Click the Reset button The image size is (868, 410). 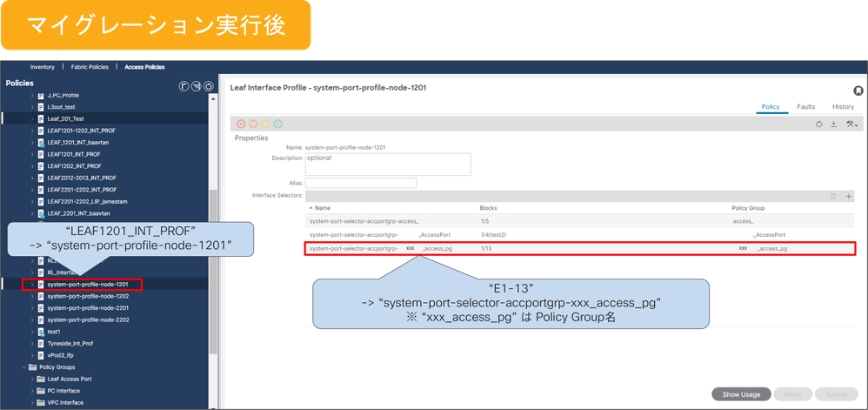[x=792, y=394]
